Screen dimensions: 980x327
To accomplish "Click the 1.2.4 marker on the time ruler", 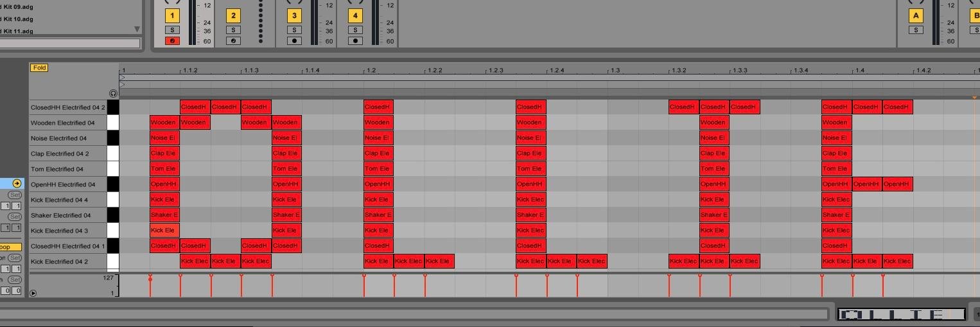I will point(557,70).
